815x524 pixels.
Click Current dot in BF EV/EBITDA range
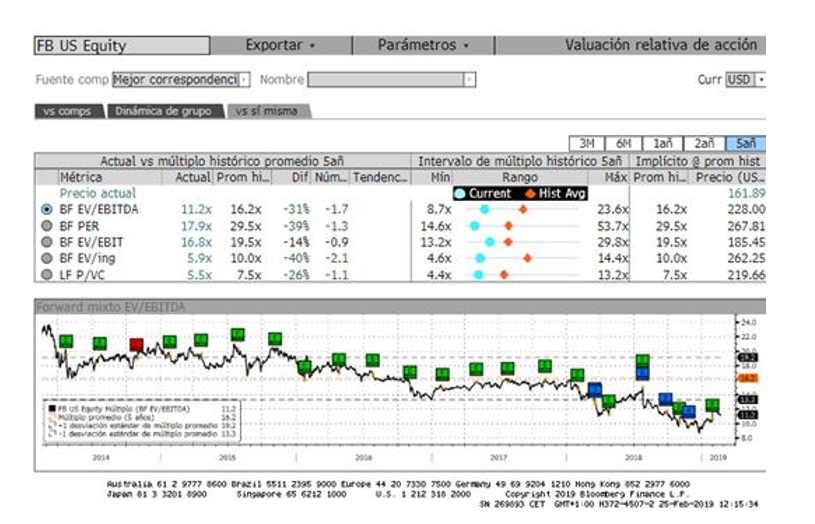[484, 209]
